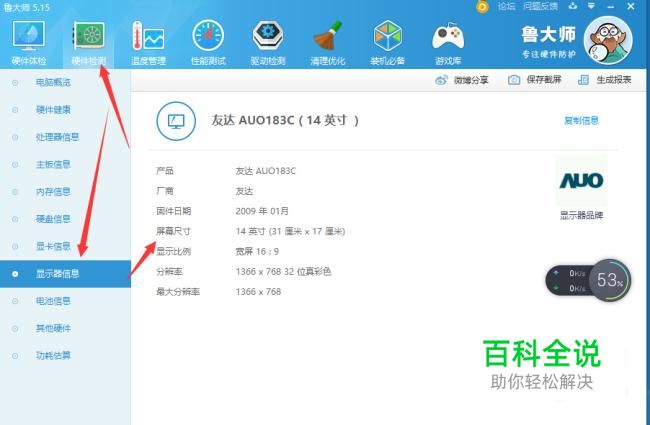Click the 复制信息 copy info link

tap(581, 121)
